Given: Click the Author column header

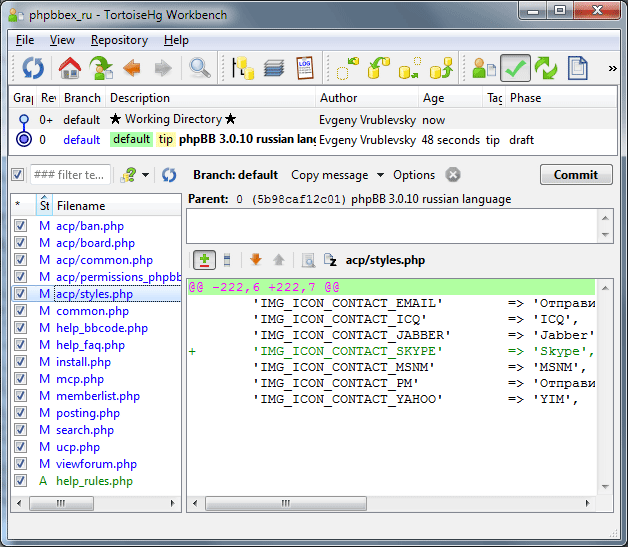Looking at the screenshot, I should [367, 98].
